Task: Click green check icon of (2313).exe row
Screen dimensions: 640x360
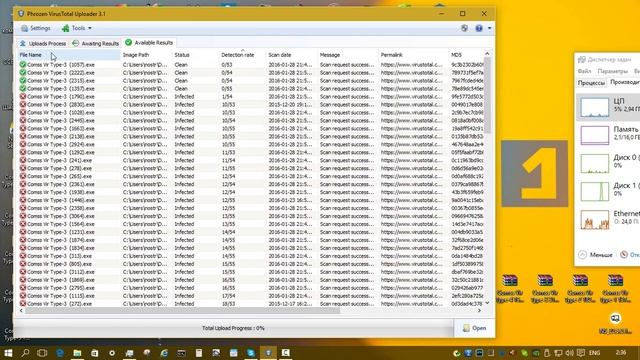Action: (x=23, y=80)
